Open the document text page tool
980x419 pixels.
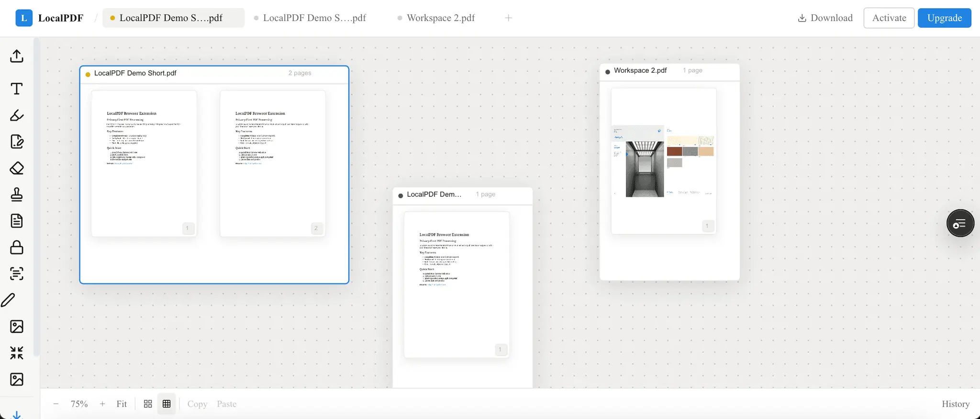pyautogui.click(x=17, y=221)
